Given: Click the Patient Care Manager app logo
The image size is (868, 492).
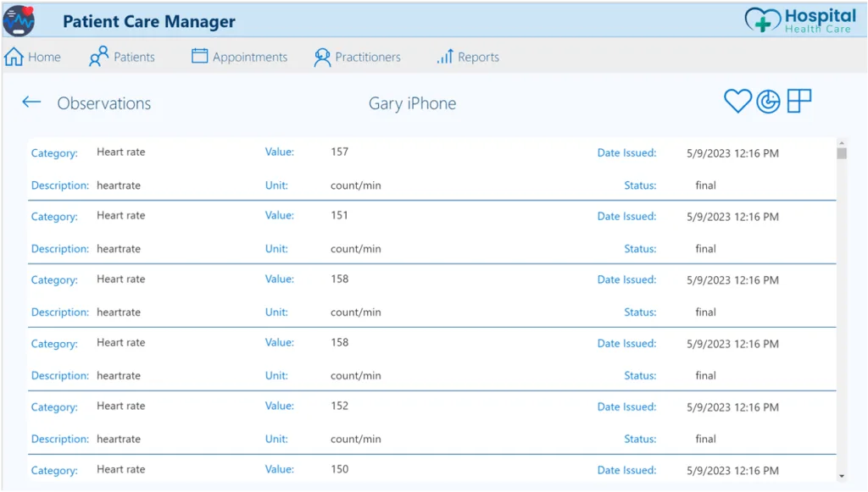Looking at the screenshot, I should point(19,21).
